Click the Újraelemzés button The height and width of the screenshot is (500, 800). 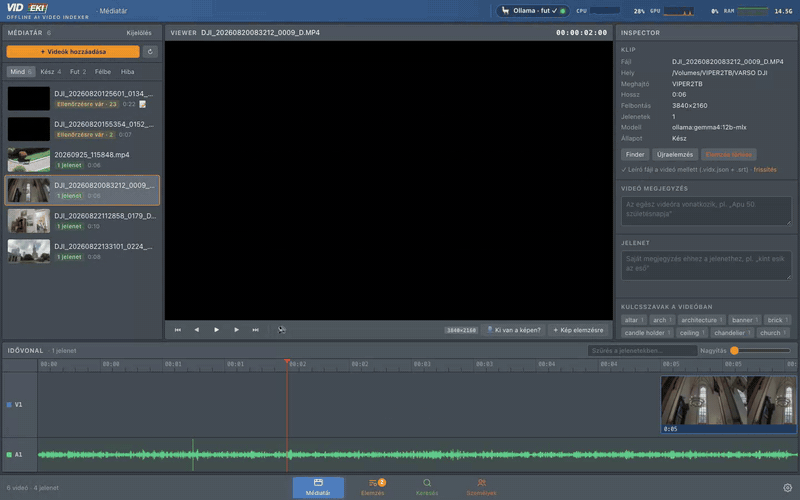(x=674, y=155)
